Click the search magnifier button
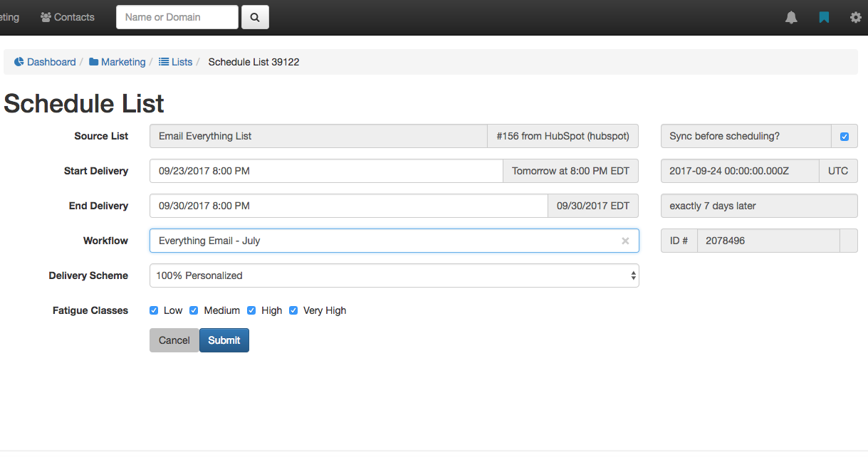The height and width of the screenshot is (457, 868). click(x=256, y=17)
